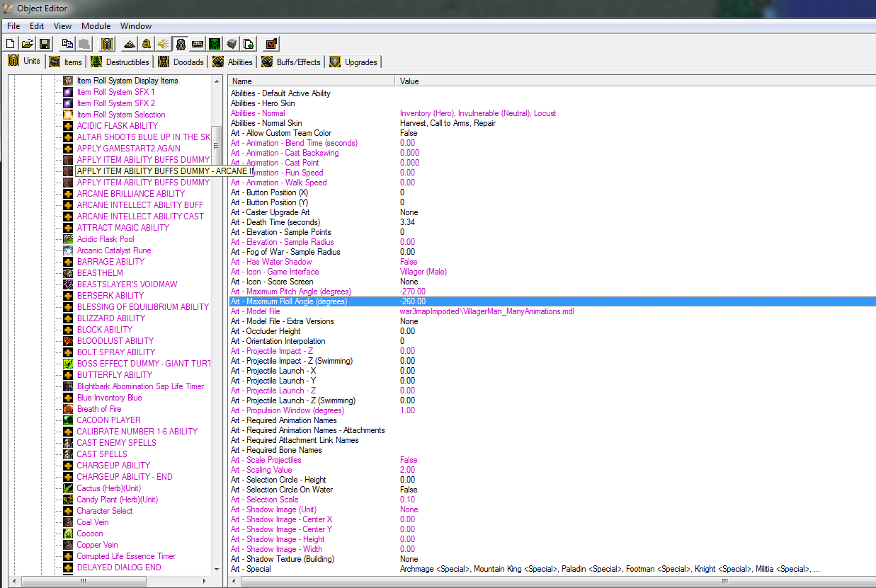Select the ARCANE BRILLIANCE ABILITY unit
Viewport: 876px width, 588px height.
[x=131, y=194]
